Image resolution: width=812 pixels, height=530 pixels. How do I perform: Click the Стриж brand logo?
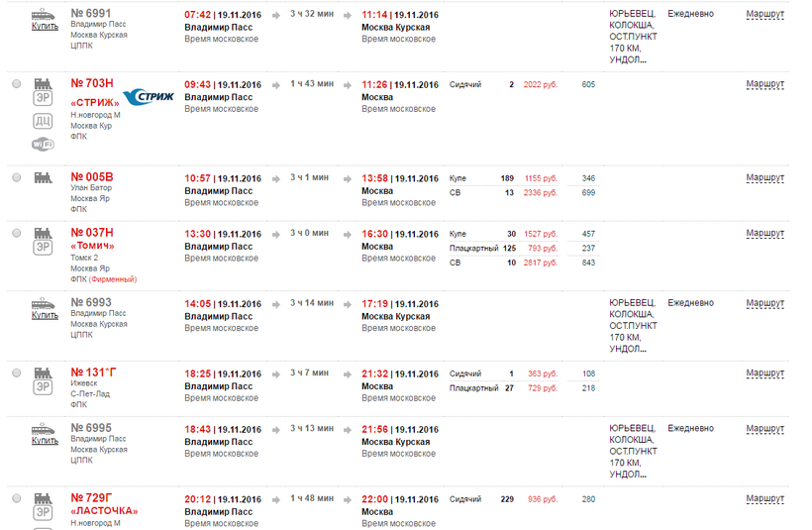(x=149, y=97)
